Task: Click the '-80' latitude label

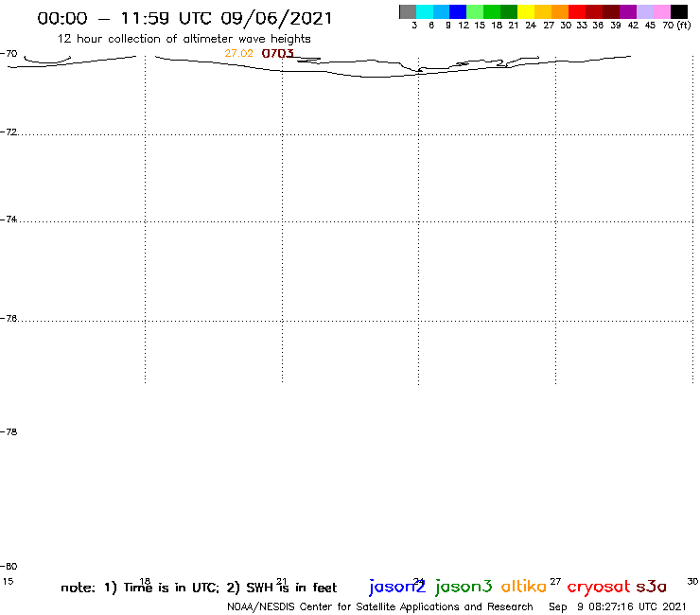Action: (x=9, y=567)
